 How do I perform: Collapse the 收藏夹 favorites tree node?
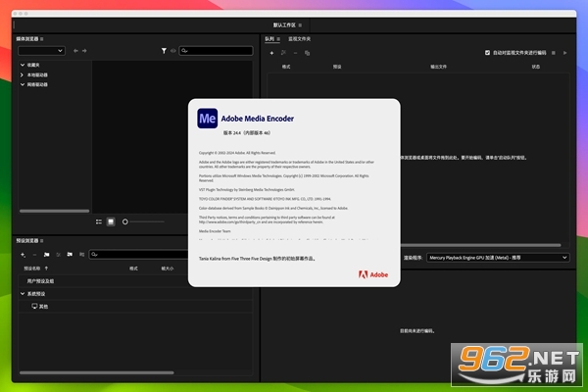click(23, 65)
